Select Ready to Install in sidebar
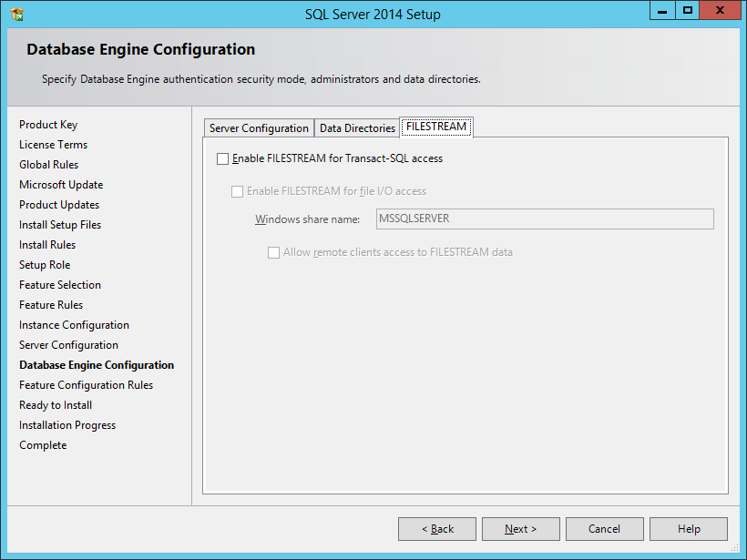Screen dimensions: 747x560 tap(56, 405)
